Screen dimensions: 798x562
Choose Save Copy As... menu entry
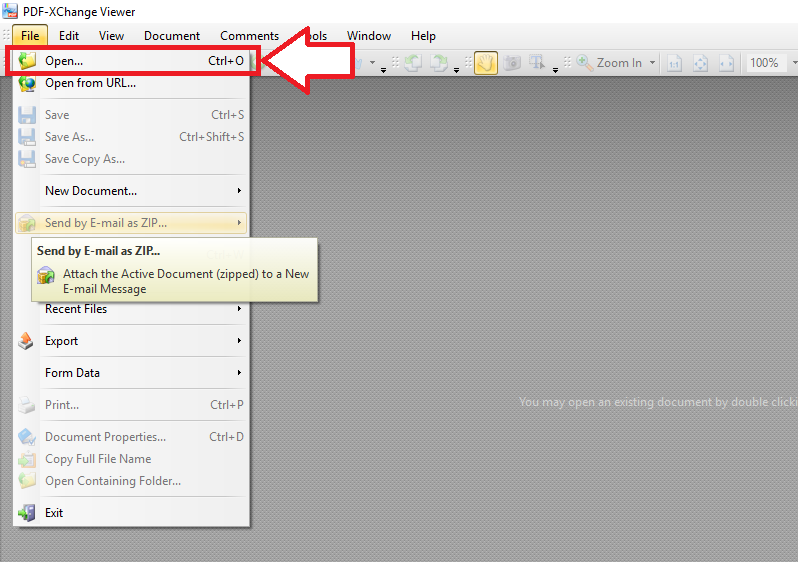point(131,159)
